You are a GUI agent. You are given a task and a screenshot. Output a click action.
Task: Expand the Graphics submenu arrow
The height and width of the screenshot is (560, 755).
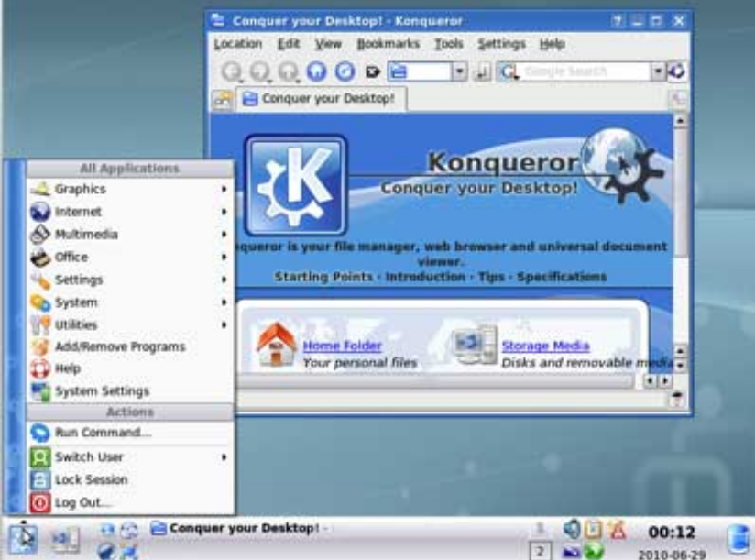[x=224, y=189]
